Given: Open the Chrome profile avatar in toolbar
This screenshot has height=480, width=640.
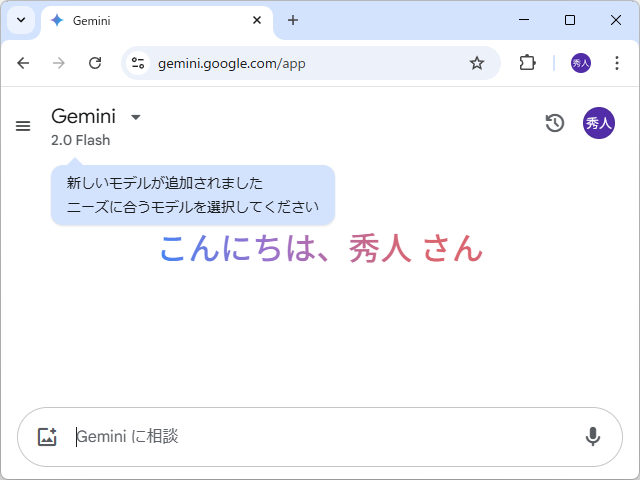Looking at the screenshot, I should point(580,63).
